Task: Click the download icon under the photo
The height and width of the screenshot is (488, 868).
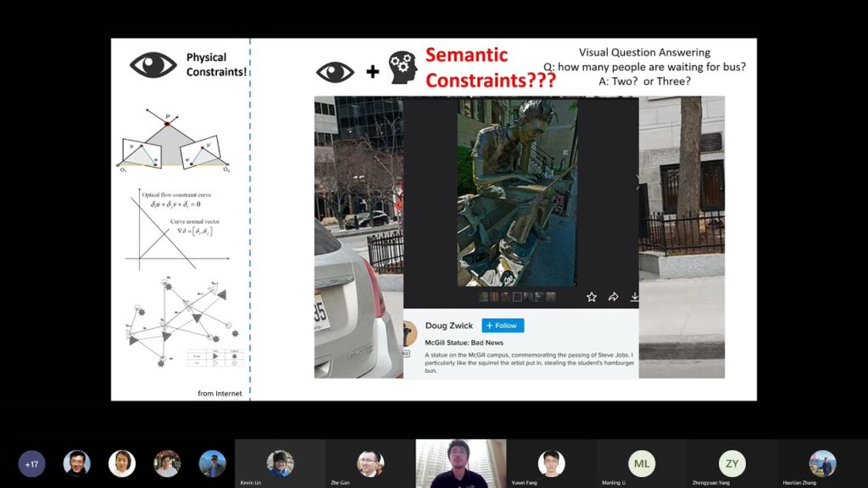Action: (634, 297)
